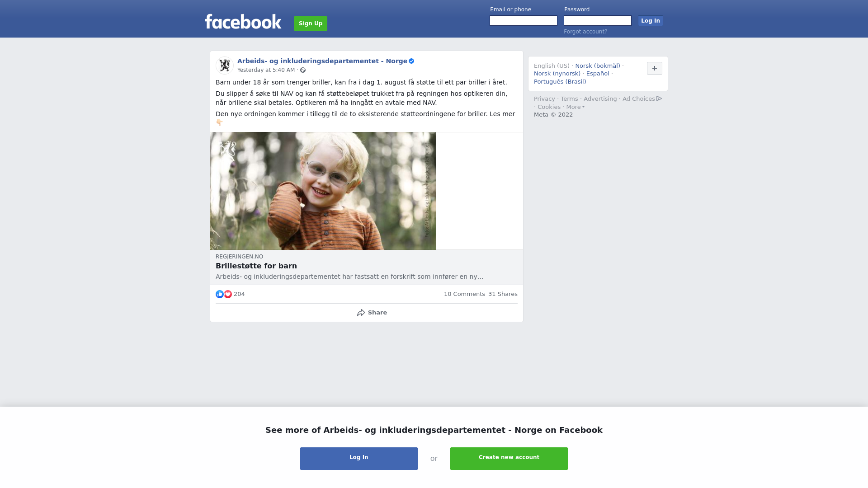Open the 10 Comments link
Viewport: 868px width, 488px height.
click(x=464, y=294)
